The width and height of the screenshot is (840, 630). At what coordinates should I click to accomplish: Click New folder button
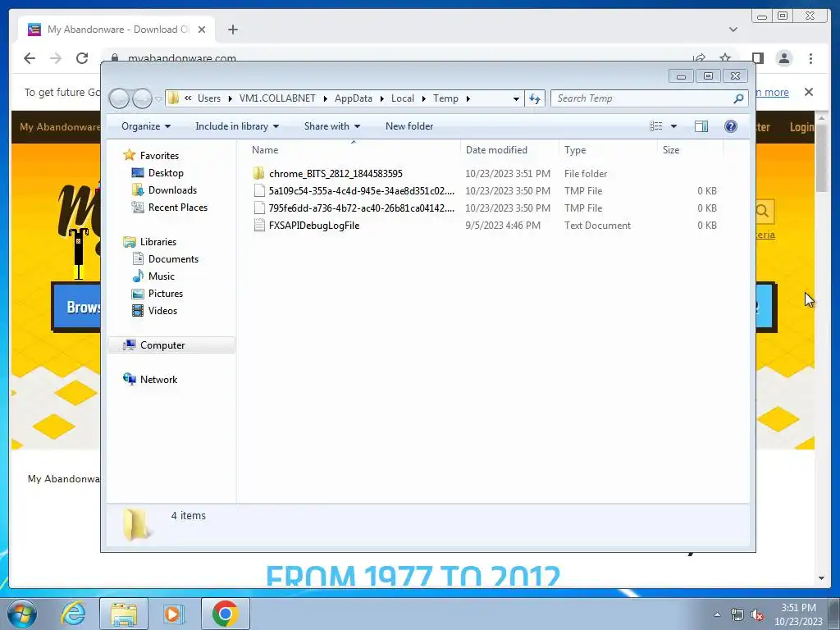click(409, 126)
